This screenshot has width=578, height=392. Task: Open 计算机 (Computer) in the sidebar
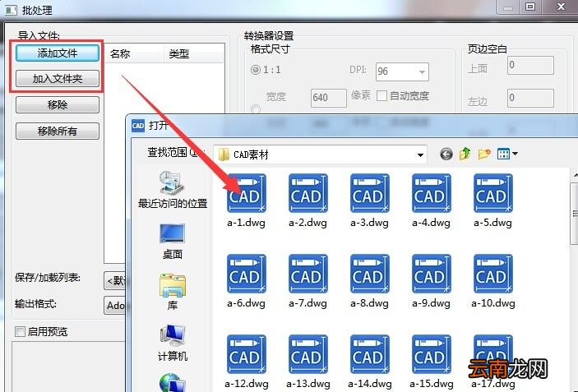(173, 343)
